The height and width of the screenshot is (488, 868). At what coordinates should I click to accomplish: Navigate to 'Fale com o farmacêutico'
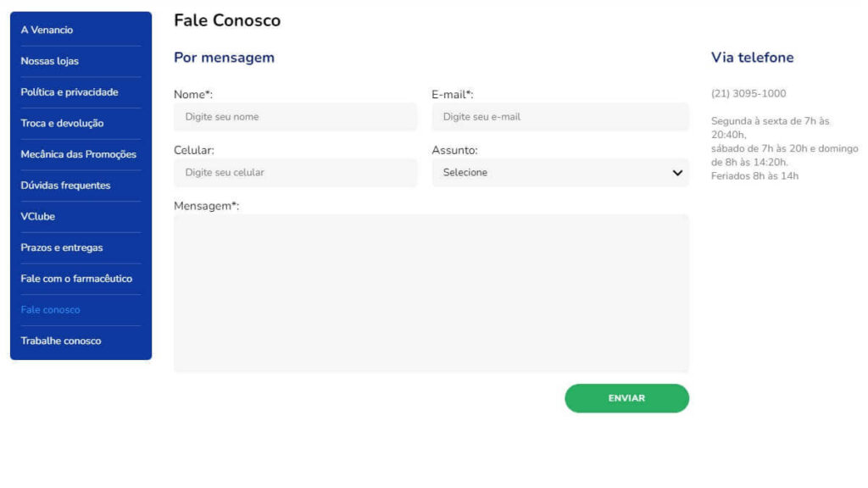click(75, 278)
